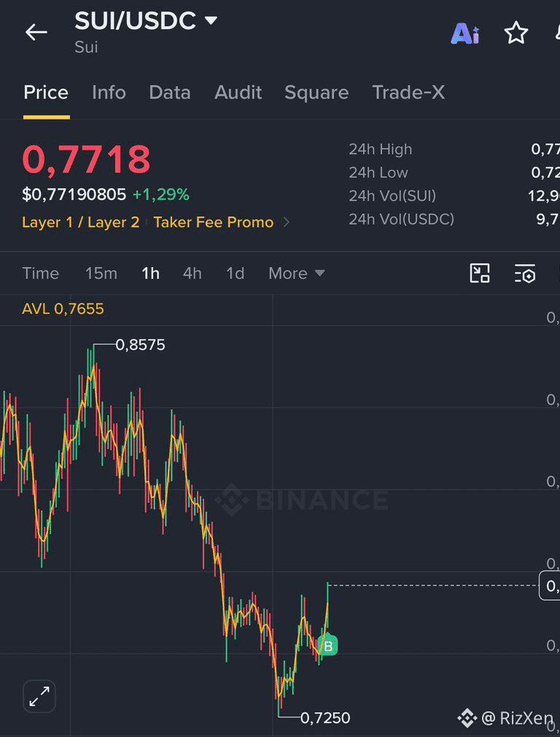This screenshot has width=560, height=737.
Task: Go back using the left arrow
Action: click(36, 32)
